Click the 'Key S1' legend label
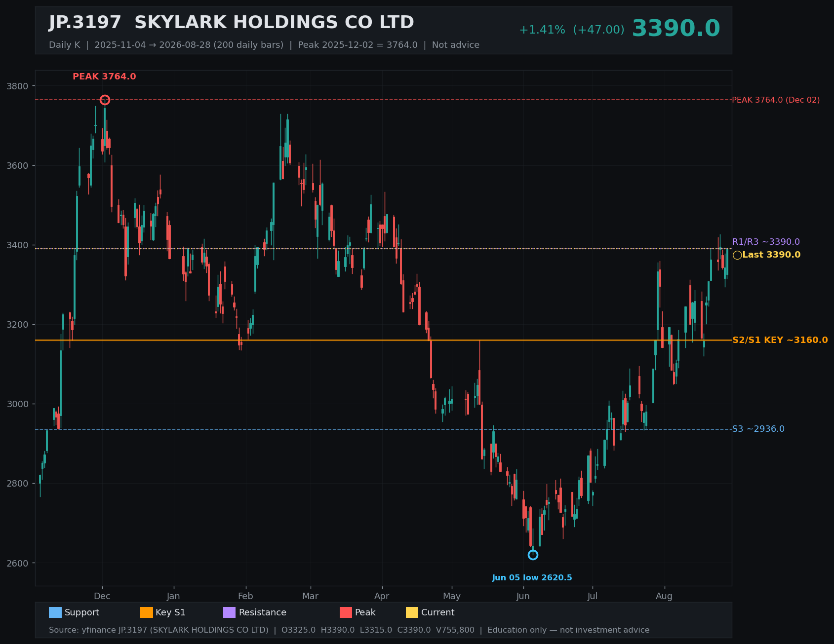Screen dimensions: 834x644 (x=170, y=612)
